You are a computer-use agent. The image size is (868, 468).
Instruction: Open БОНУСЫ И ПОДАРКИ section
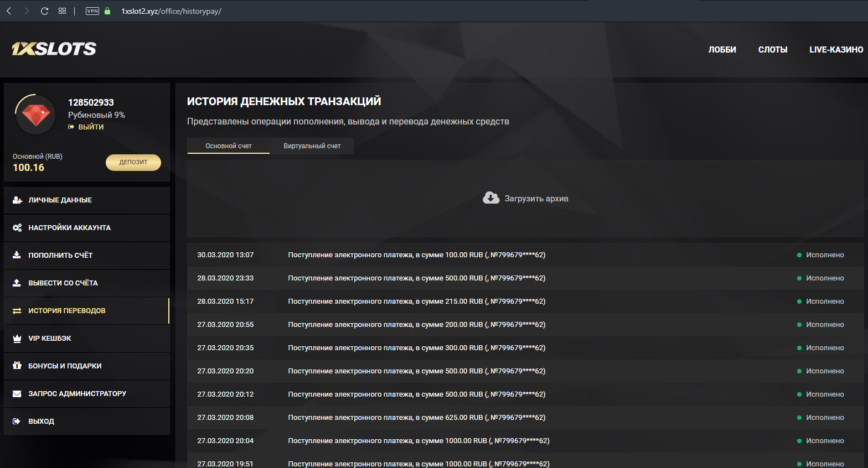coord(65,366)
